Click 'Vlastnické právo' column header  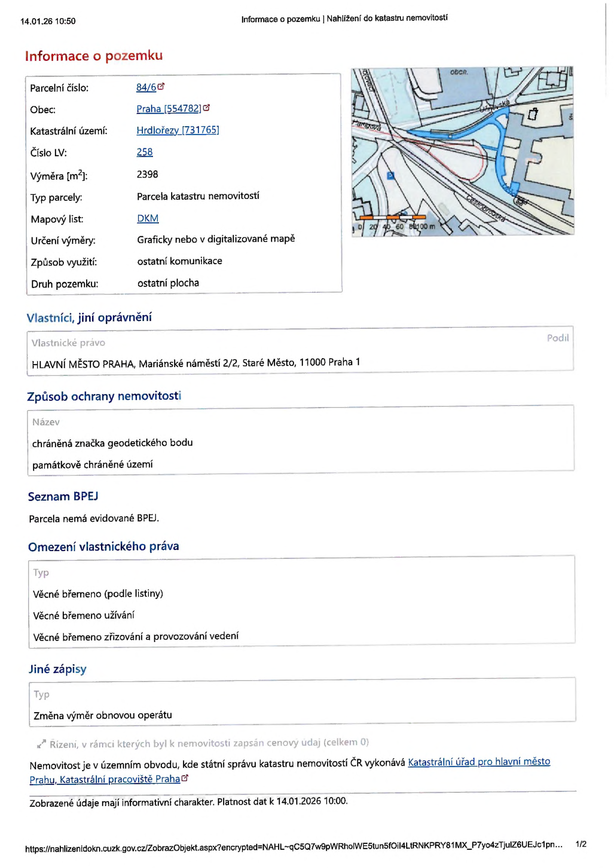(x=68, y=343)
